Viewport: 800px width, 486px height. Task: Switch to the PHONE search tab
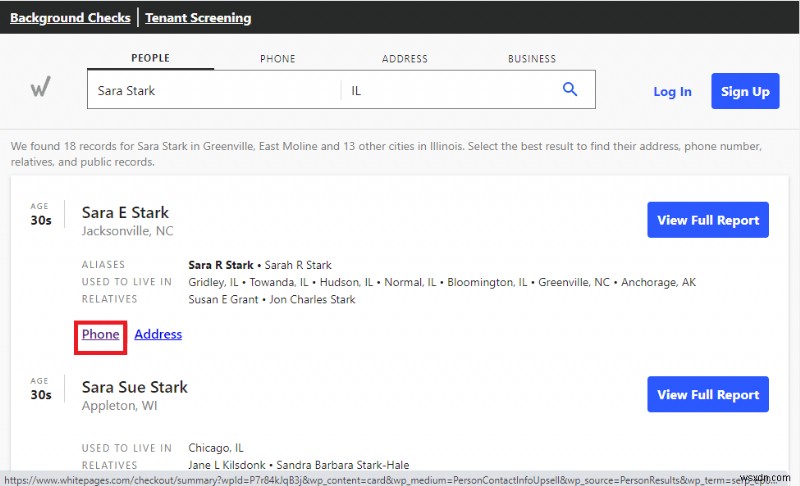click(x=277, y=59)
